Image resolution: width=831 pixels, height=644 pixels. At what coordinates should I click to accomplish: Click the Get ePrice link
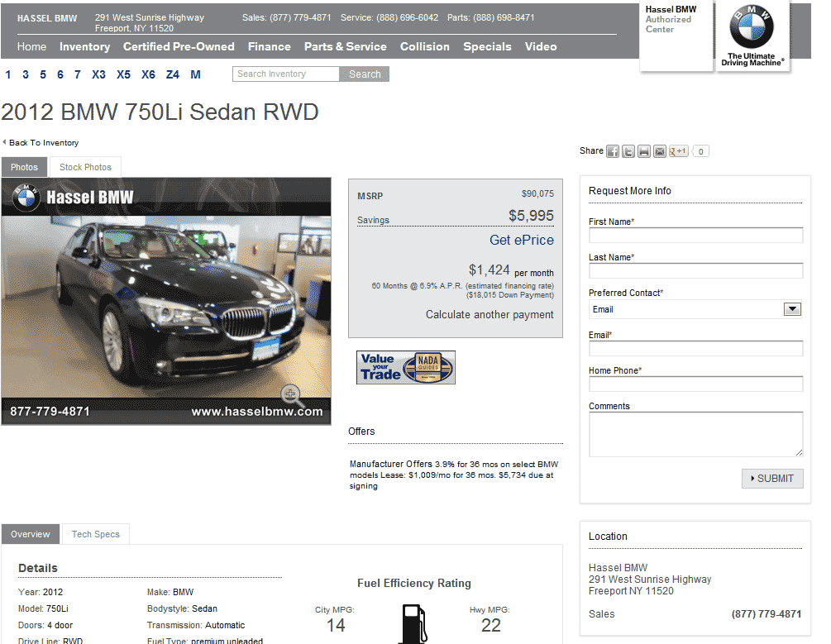522,240
